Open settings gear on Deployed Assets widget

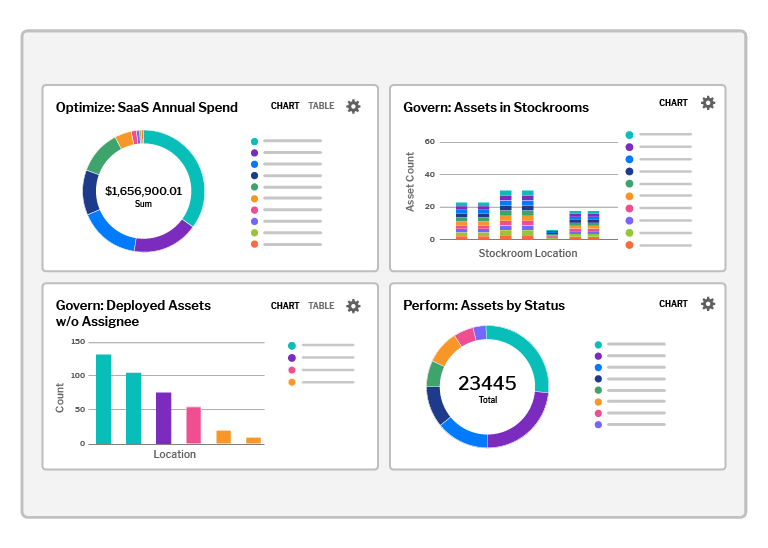point(353,306)
